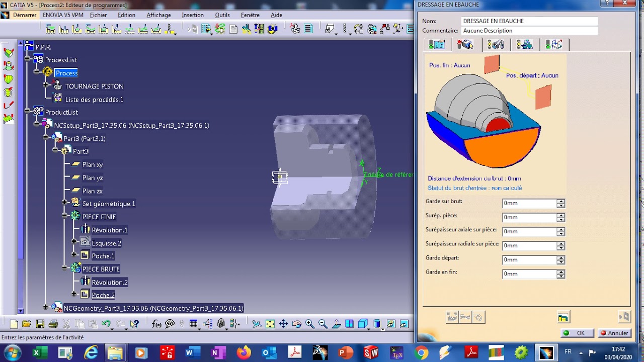Collapse the Process node in tree
Image resolution: width=644 pixels, height=362 pixels.
click(x=37, y=72)
